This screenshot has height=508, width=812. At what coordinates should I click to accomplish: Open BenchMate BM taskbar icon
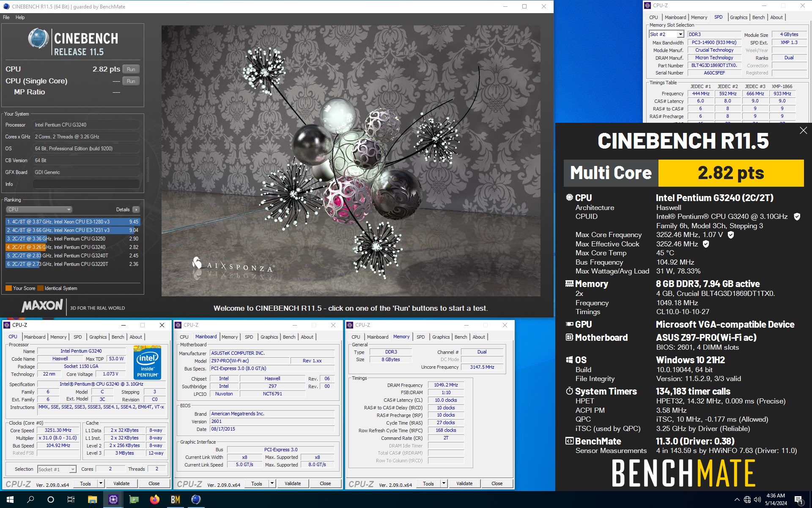[x=175, y=500]
